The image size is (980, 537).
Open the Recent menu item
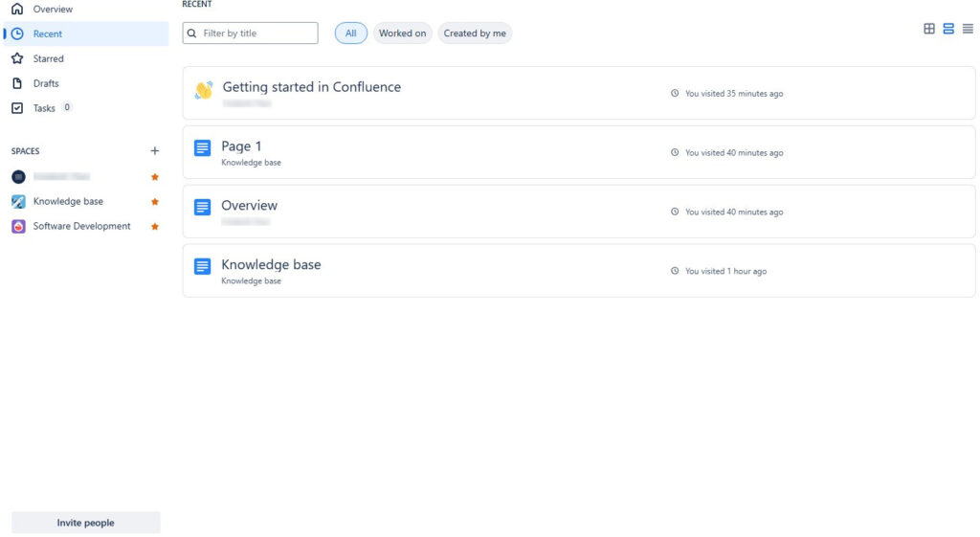(x=86, y=34)
